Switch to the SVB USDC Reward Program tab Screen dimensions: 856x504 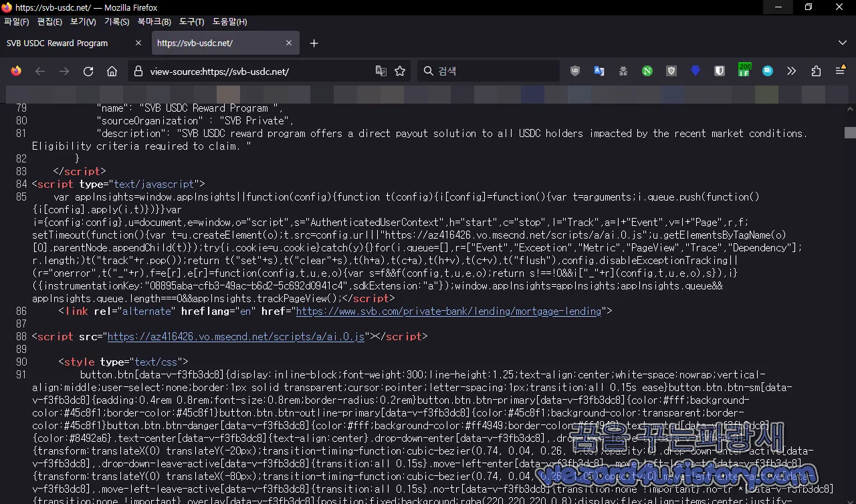pyautogui.click(x=74, y=43)
